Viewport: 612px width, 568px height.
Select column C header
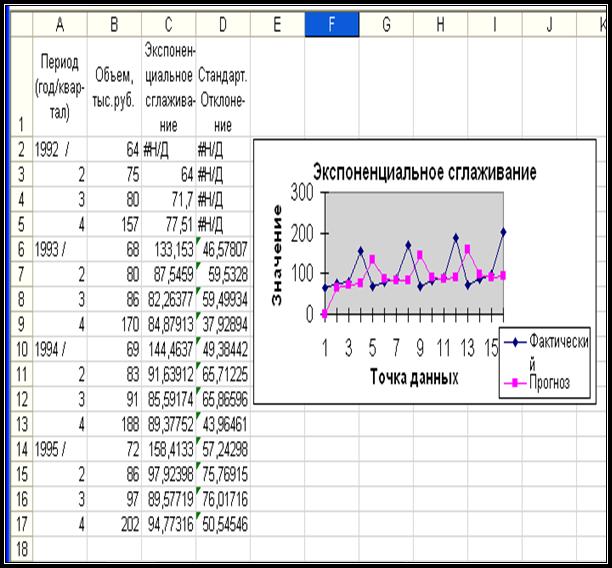[x=169, y=25]
